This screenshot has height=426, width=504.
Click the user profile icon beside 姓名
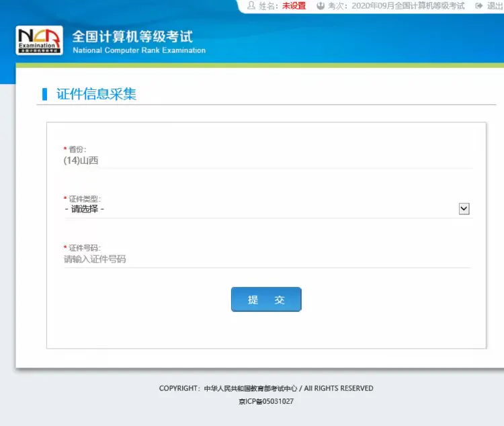click(x=251, y=6)
